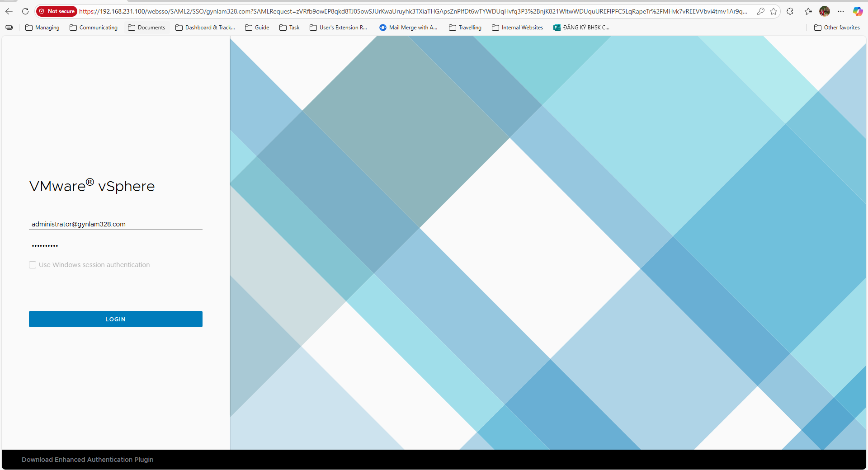Click the masked password field
868x470 pixels.
116,245
